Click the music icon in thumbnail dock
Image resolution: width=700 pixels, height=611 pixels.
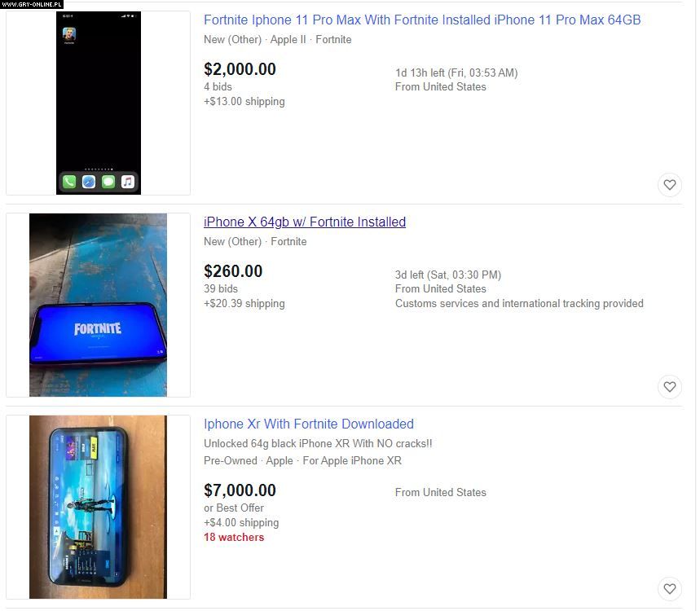(x=128, y=182)
